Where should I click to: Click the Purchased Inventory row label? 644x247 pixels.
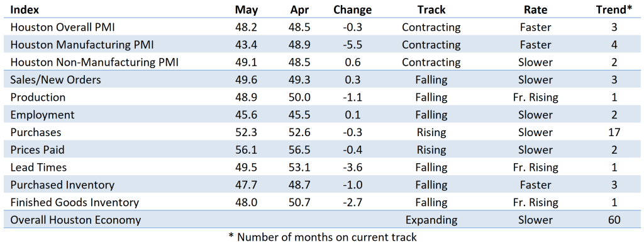click(x=62, y=185)
